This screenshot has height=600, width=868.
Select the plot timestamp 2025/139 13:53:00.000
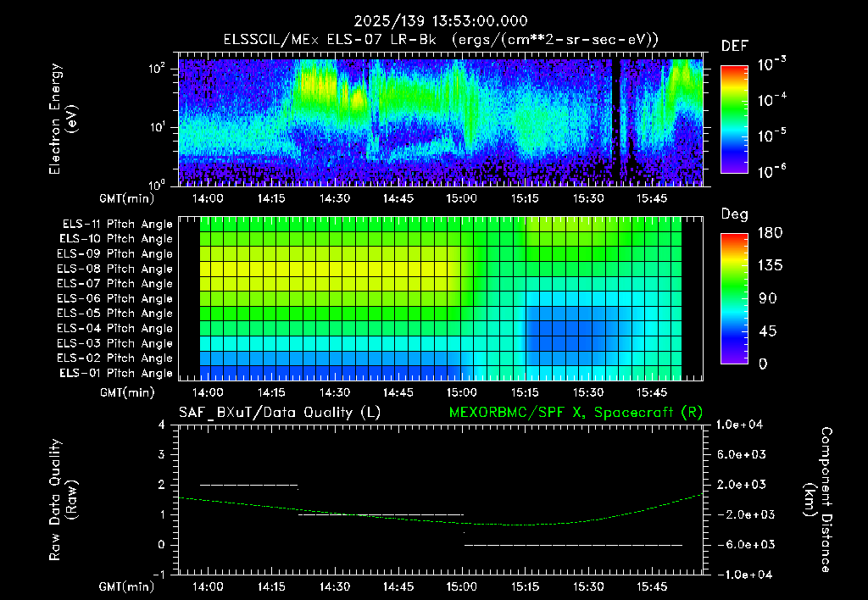pyautogui.click(x=441, y=21)
